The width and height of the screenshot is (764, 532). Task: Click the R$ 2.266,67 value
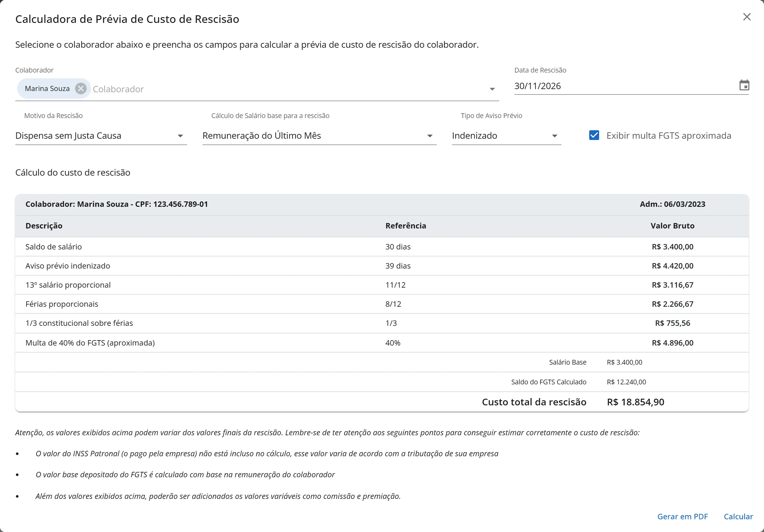673,304
